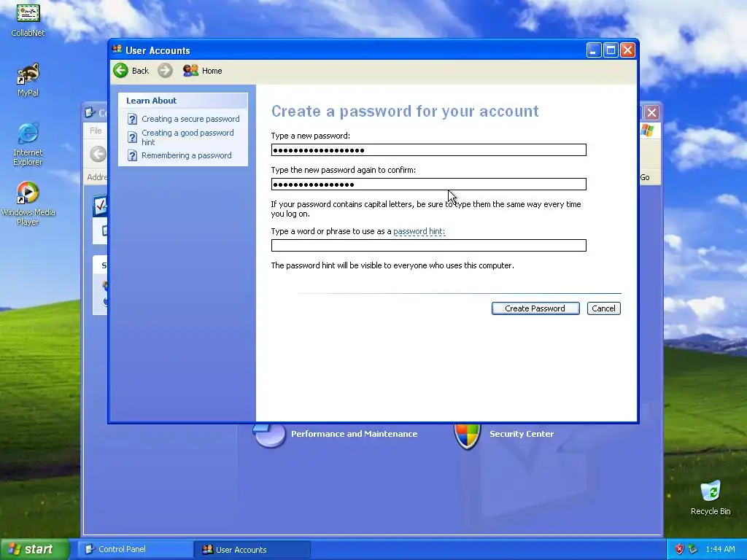Viewport: 747px width, 560px height.
Task: Select the Recycle Bin icon
Action: (x=711, y=497)
